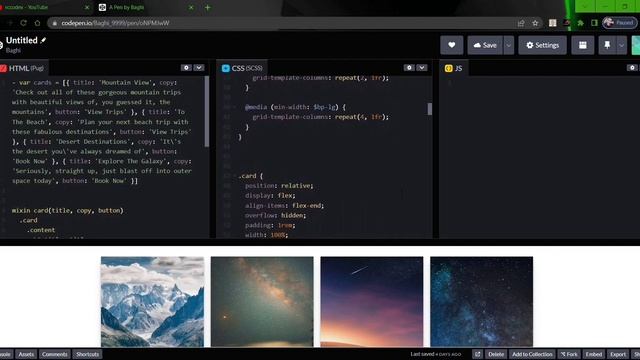The width and height of the screenshot is (640, 360).
Task: Open pen Settings
Action: coord(542,45)
